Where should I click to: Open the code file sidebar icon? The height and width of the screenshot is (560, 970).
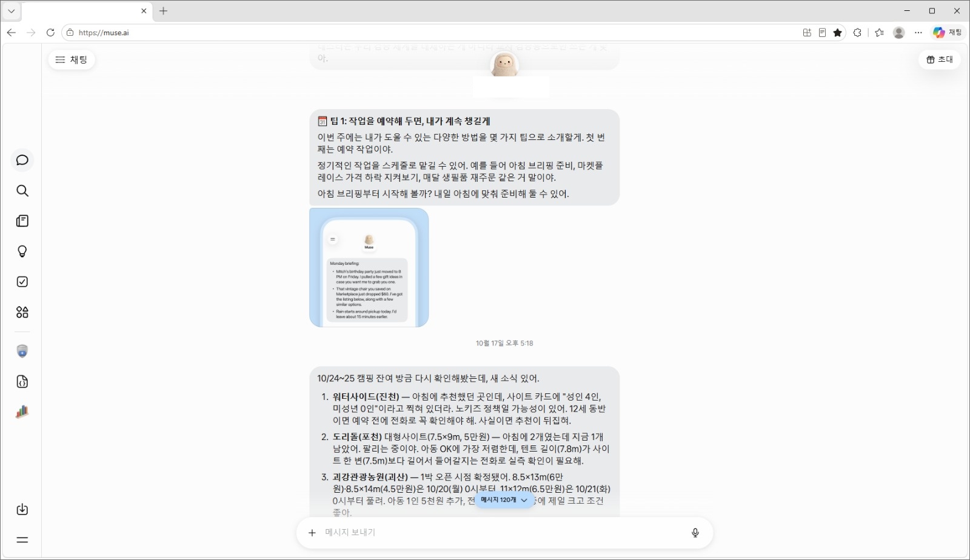(x=22, y=382)
